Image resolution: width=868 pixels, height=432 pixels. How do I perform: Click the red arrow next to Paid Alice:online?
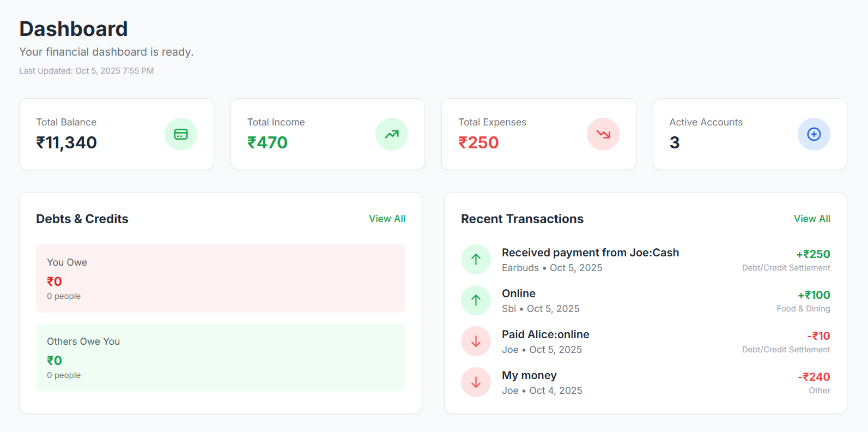point(476,341)
